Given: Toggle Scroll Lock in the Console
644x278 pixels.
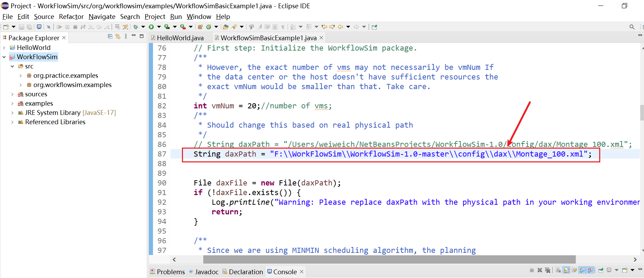Looking at the screenshot, I should coord(566,270).
